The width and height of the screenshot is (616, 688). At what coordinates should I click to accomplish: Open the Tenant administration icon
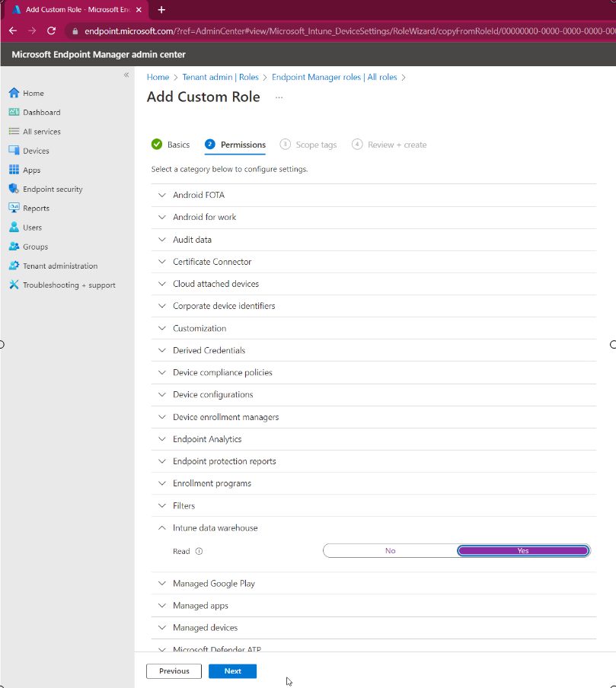(14, 266)
